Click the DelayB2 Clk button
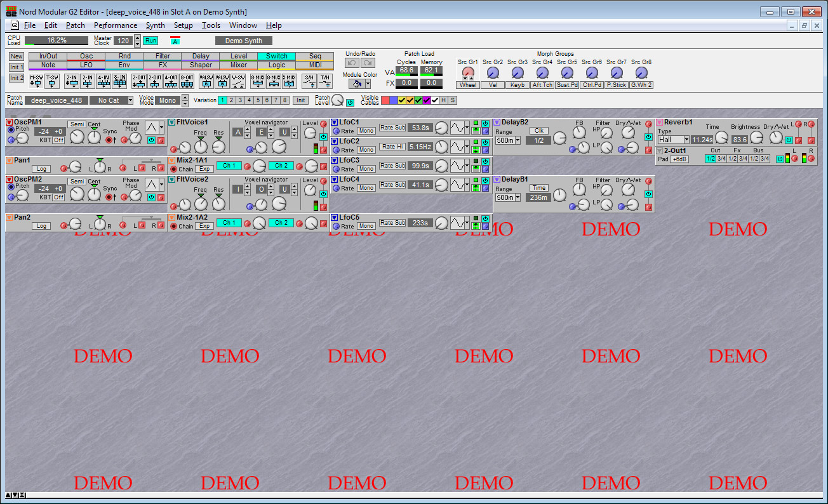828x504 pixels. 538,131
